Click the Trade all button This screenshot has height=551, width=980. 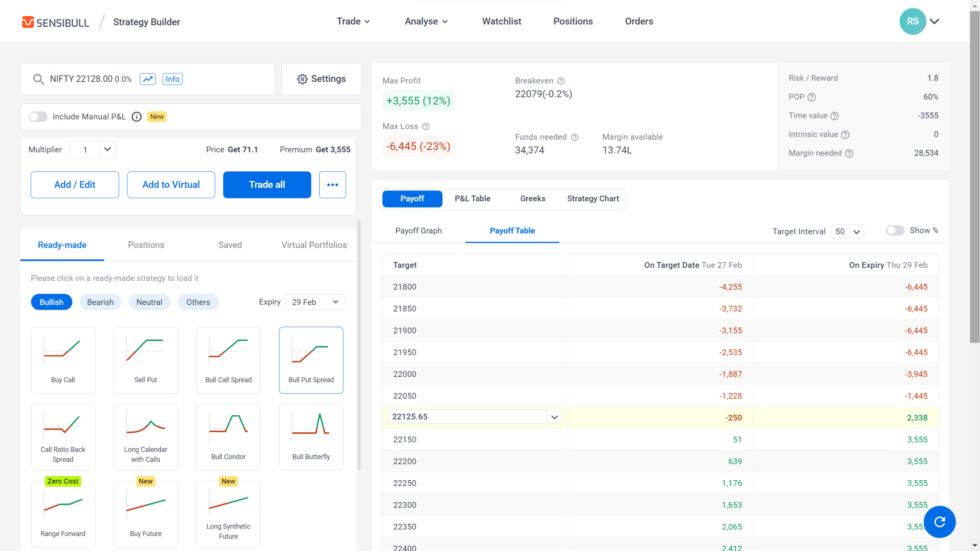pos(267,185)
